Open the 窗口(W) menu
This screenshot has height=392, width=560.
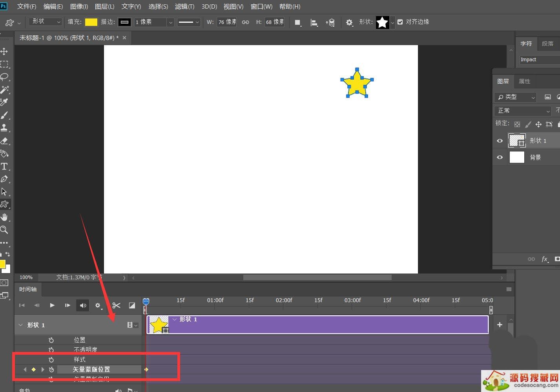click(x=261, y=7)
